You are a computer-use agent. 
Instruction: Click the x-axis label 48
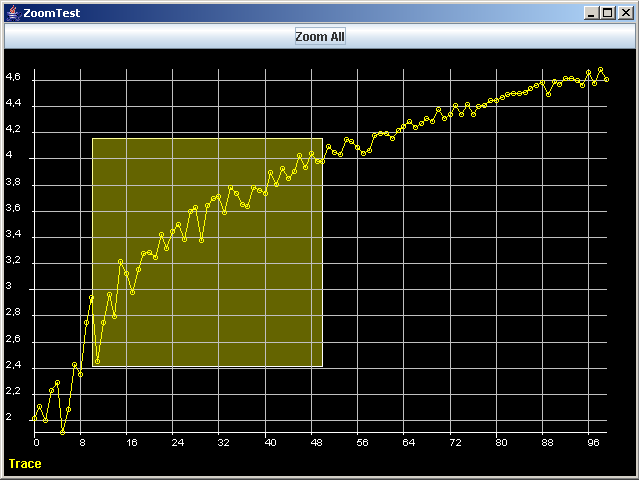coord(316,442)
